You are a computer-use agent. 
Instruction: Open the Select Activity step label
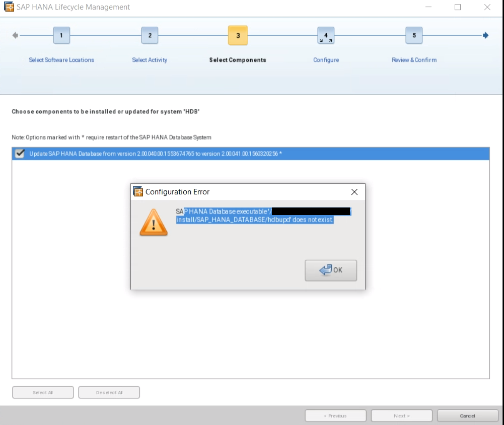pos(150,60)
